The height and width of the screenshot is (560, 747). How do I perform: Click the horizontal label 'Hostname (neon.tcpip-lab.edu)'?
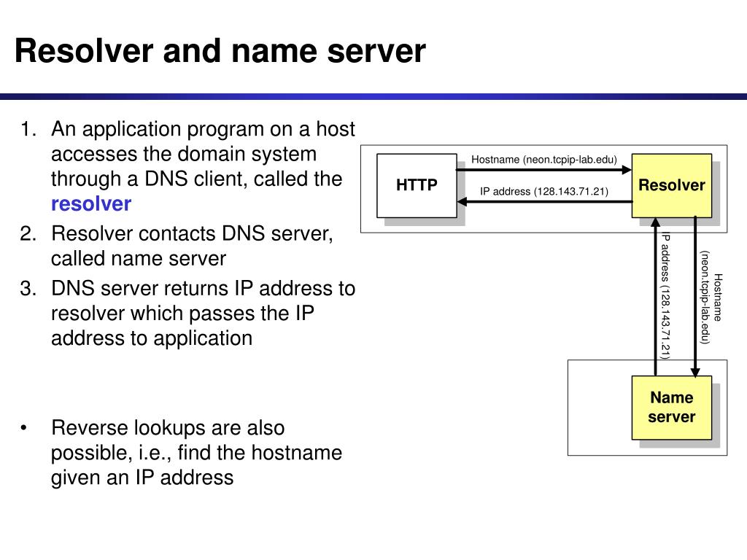point(544,160)
